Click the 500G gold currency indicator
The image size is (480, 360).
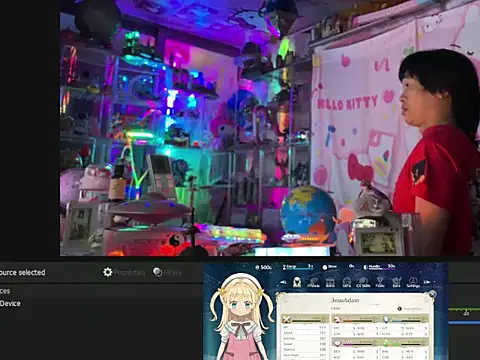263,267
